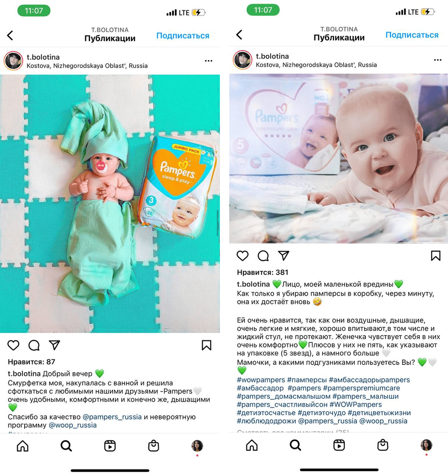Open Reels tab on left screen
Viewport: 448px width, 476px height.
pos(110,446)
